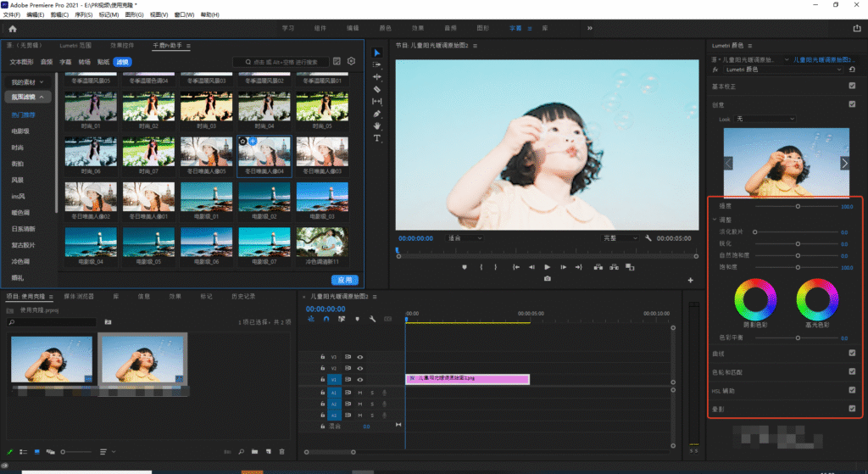This screenshot has width=868, height=474.
Task: Click the 应用 button
Action: tap(344, 280)
